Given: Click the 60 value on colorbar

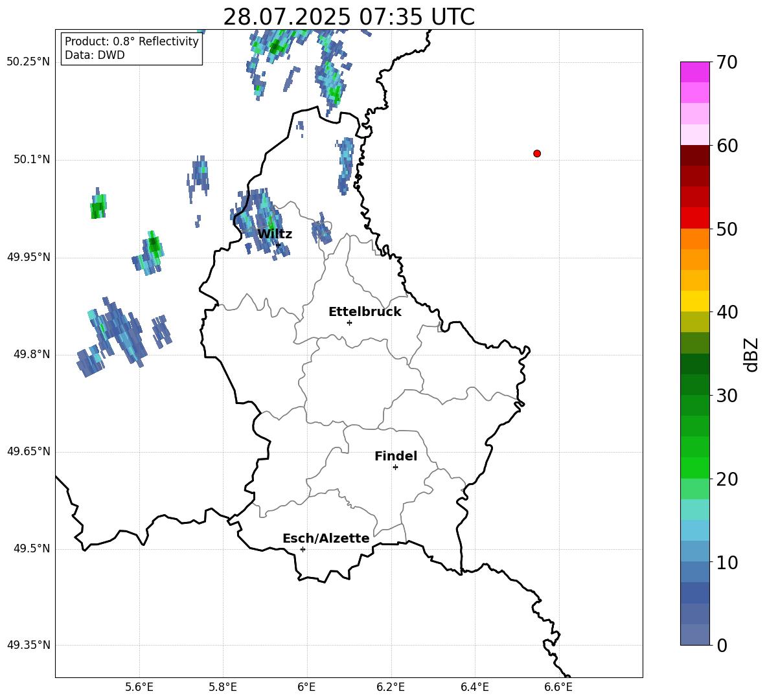Looking at the screenshot, I should 727,146.
